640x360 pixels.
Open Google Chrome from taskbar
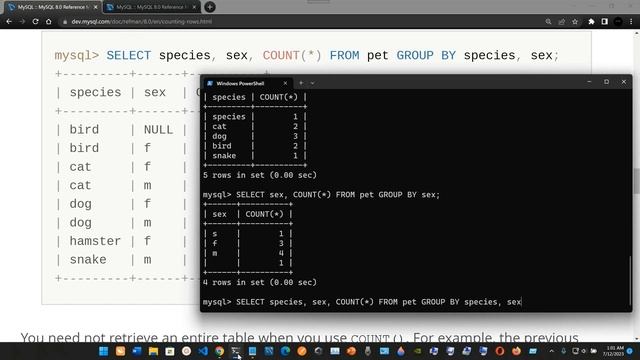coord(220,351)
